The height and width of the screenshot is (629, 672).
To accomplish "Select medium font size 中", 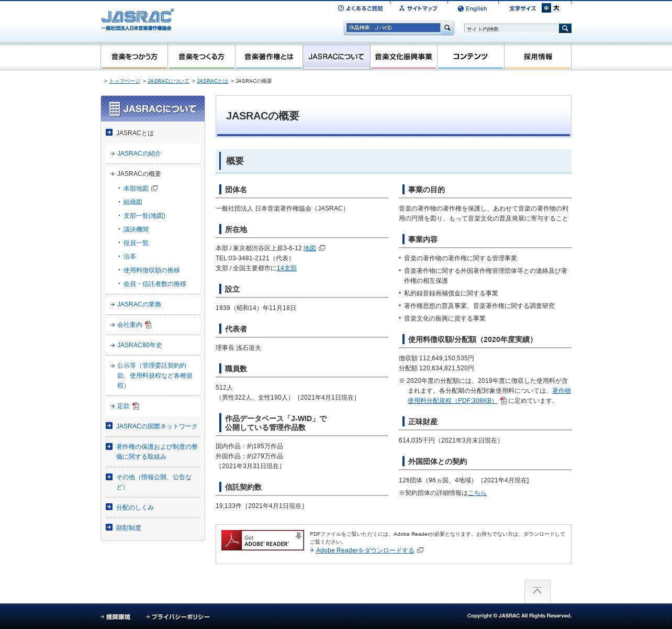I will click(x=546, y=8).
